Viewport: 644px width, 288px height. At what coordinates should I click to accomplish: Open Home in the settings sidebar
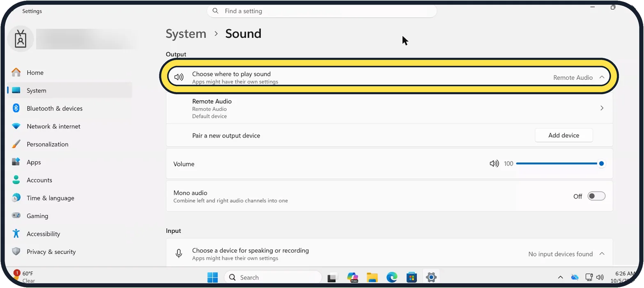point(70,72)
